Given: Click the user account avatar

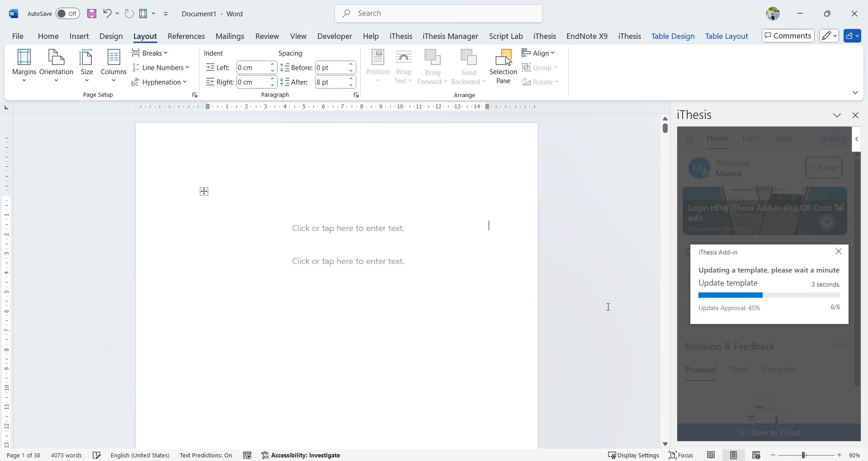Looking at the screenshot, I should [773, 14].
